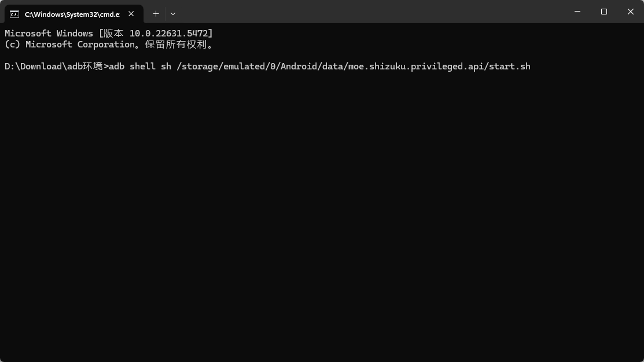
Task: Select the C:\Windows\System32\cmd.exe tab
Action: [x=71, y=14]
